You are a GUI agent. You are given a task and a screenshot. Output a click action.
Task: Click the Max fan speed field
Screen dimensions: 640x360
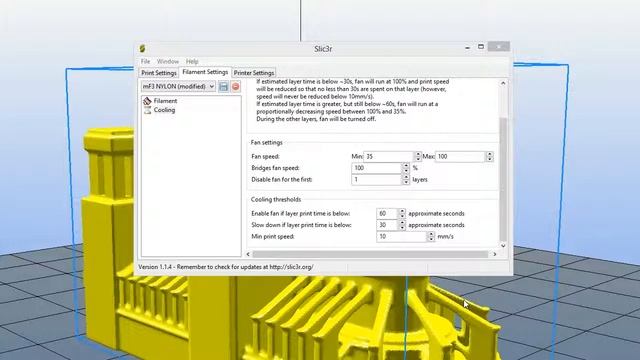tap(460, 156)
